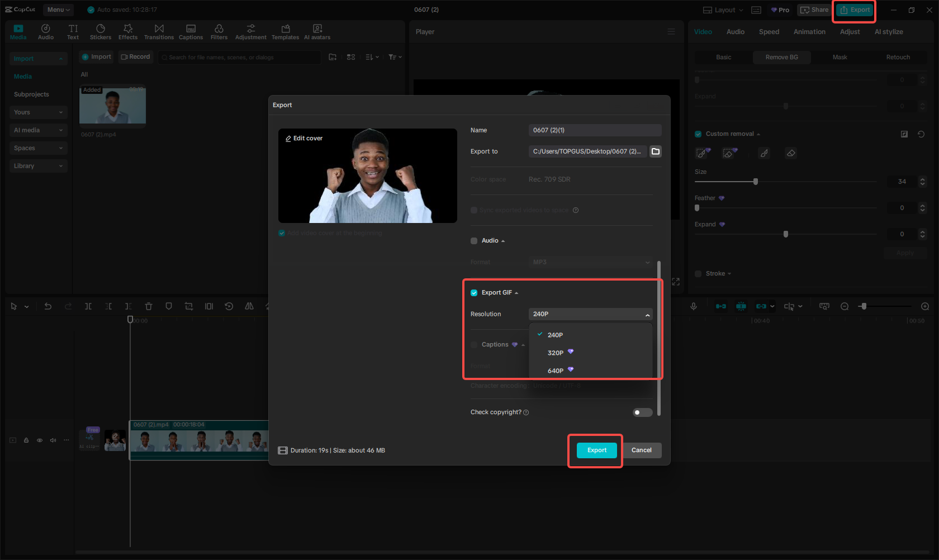
Task: Uncheck the Export GIF checkbox
Action: click(473, 292)
